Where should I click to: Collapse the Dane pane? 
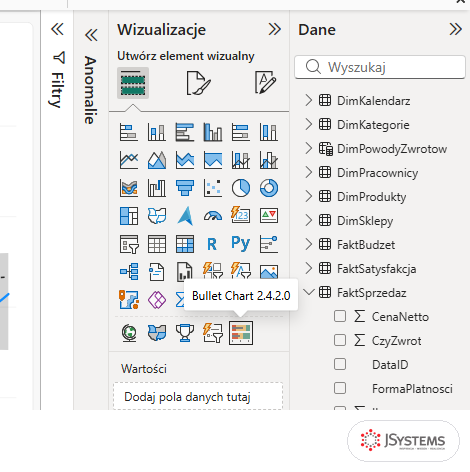[x=455, y=29]
